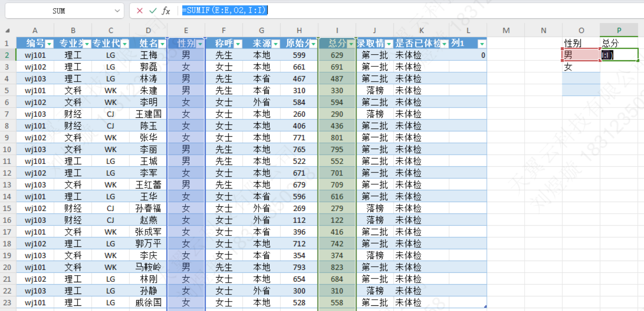
Task: Click 王红蕾 in the name column
Action: click(x=149, y=185)
